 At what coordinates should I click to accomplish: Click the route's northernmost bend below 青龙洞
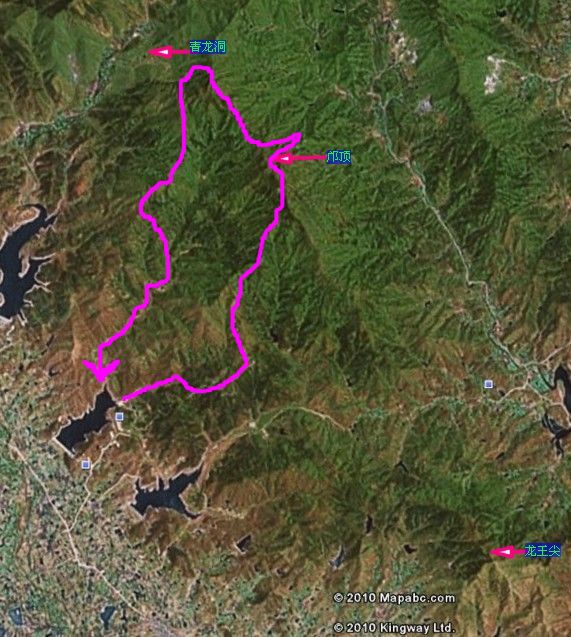(x=199, y=69)
